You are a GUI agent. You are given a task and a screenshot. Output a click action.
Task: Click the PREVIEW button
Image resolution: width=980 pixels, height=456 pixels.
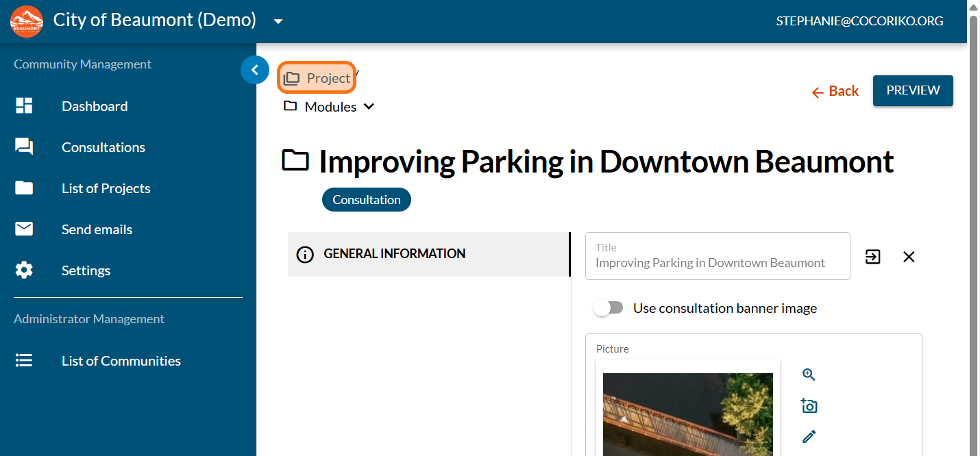click(x=913, y=90)
